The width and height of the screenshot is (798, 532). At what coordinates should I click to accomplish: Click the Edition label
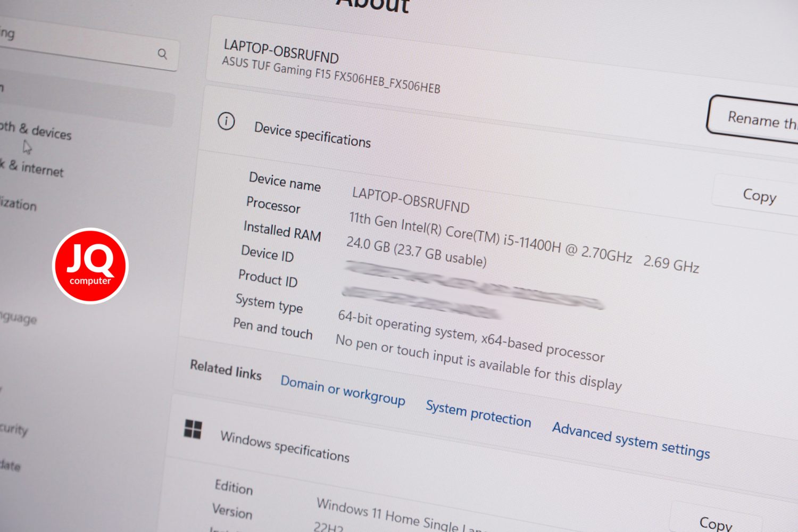click(x=234, y=487)
